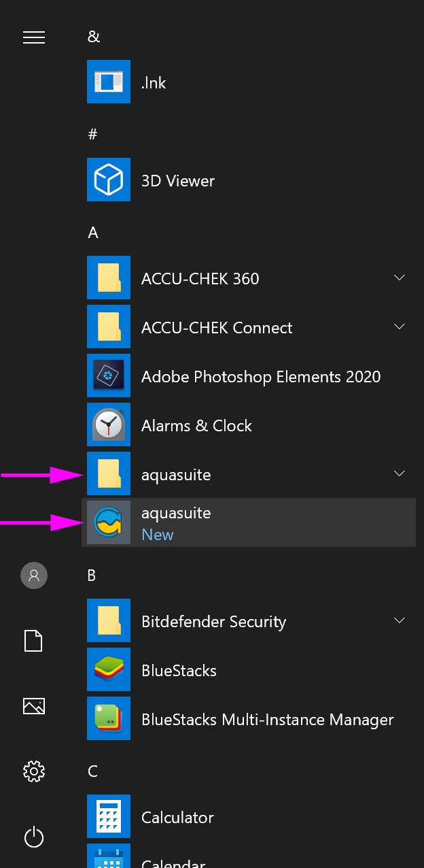Click the letter A section header
Screen dimensions: 424x868
(x=93, y=233)
